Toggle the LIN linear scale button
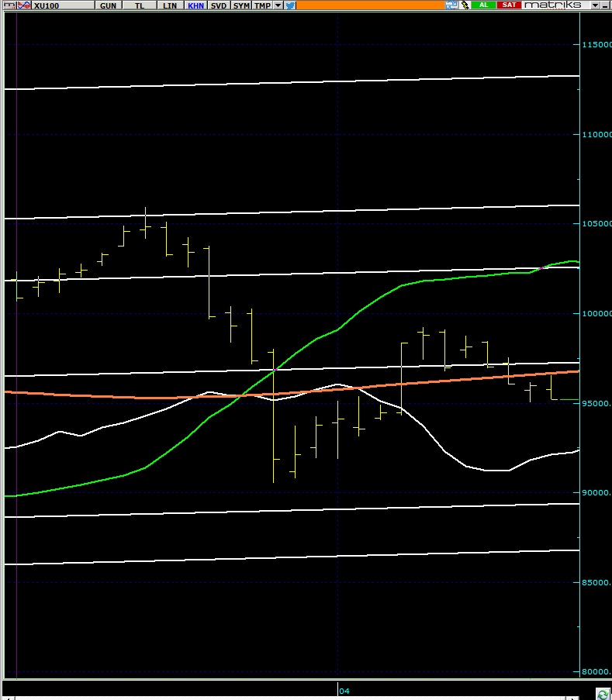The width and height of the screenshot is (612, 700). [170, 5]
